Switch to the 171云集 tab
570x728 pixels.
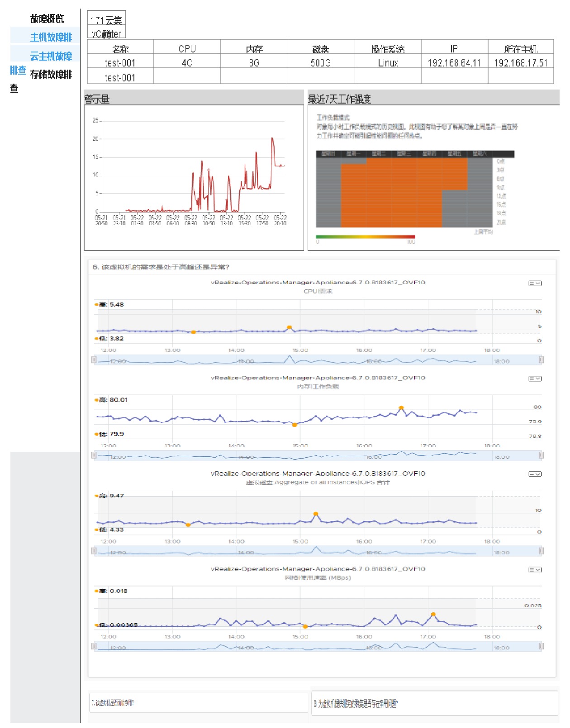pyautogui.click(x=106, y=20)
